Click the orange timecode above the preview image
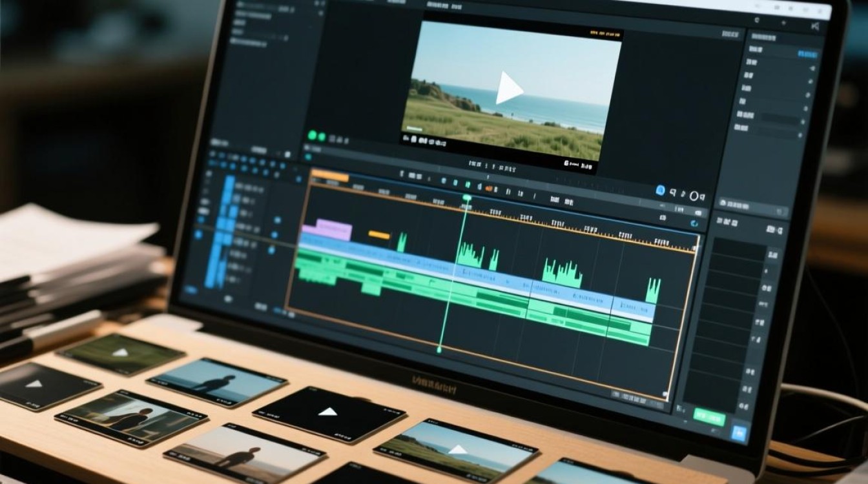The image size is (868, 484). 604,32
